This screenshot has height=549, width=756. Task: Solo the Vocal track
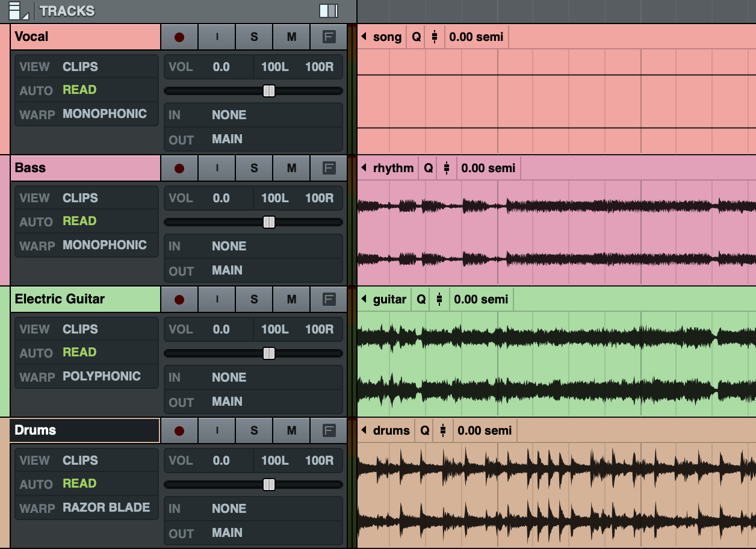[x=254, y=37]
